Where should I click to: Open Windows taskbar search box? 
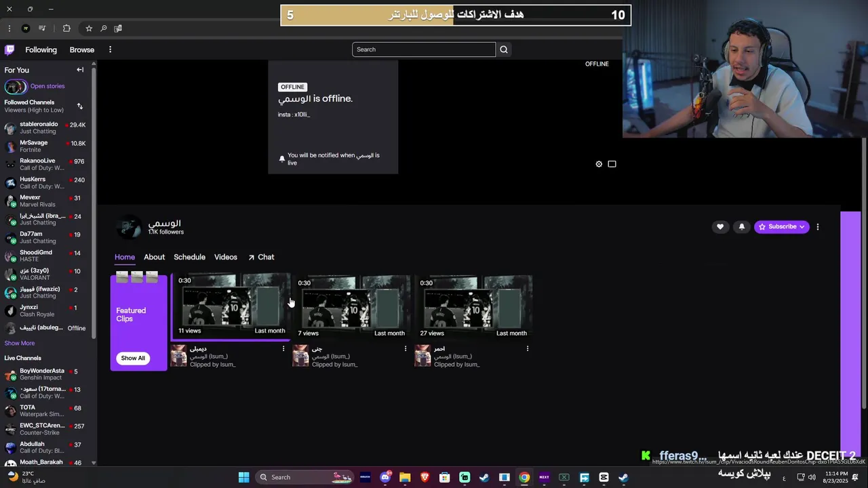pyautogui.click(x=306, y=477)
